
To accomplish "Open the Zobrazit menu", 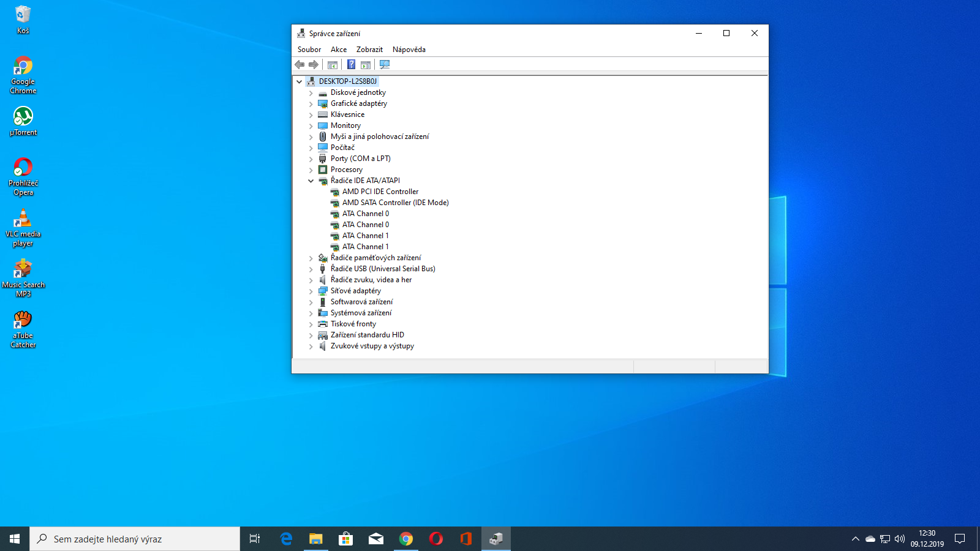I will (x=369, y=50).
